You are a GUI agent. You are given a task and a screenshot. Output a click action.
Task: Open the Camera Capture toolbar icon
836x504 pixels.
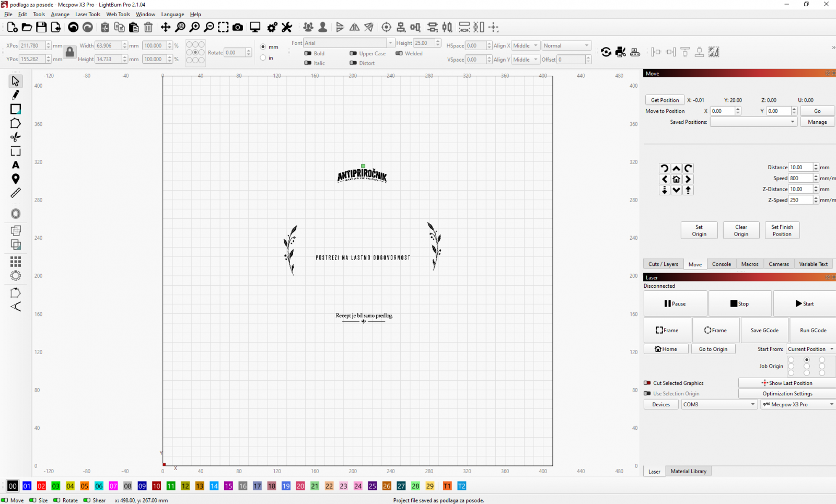tap(238, 27)
